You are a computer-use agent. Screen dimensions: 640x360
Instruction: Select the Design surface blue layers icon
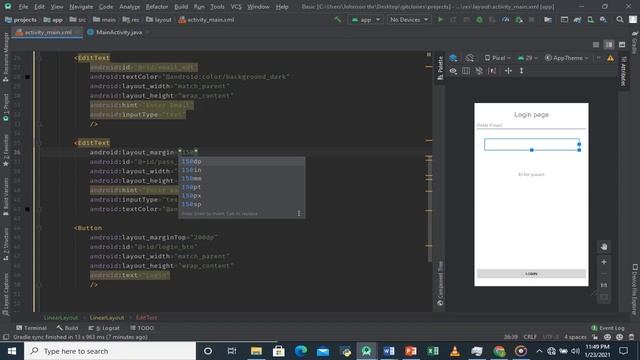coord(453,58)
